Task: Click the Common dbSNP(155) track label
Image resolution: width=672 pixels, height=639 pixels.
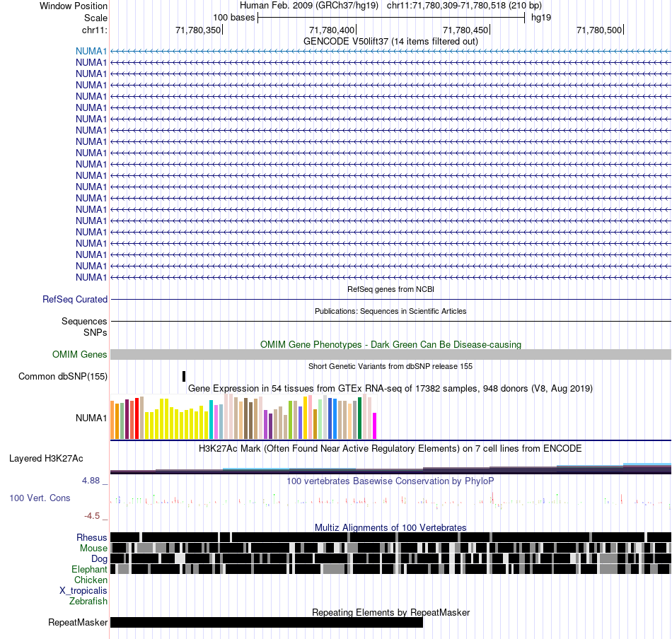Action: [62, 377]
